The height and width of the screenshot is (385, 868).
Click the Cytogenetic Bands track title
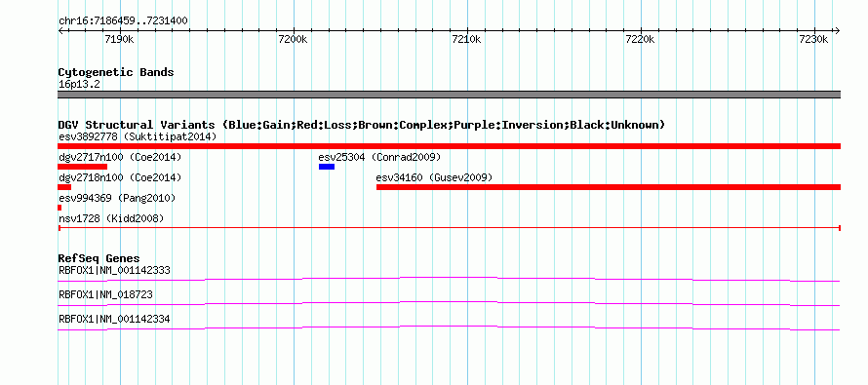[x=116, y=72]
